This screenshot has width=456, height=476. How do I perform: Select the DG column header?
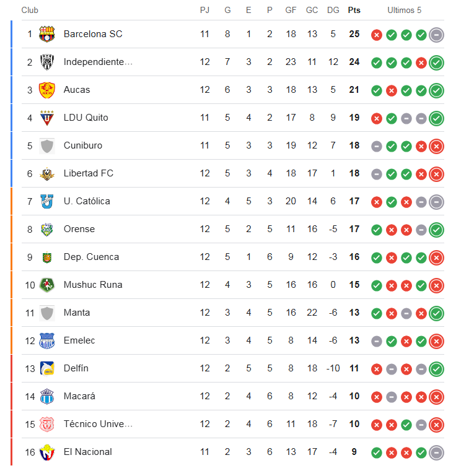pyautogui.click(x=333, y=11)
